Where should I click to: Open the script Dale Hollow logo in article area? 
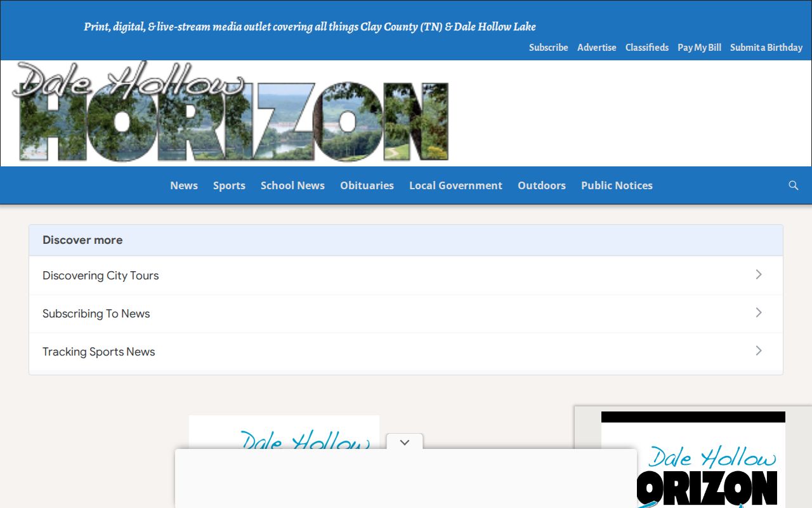(x=284, y=432)
